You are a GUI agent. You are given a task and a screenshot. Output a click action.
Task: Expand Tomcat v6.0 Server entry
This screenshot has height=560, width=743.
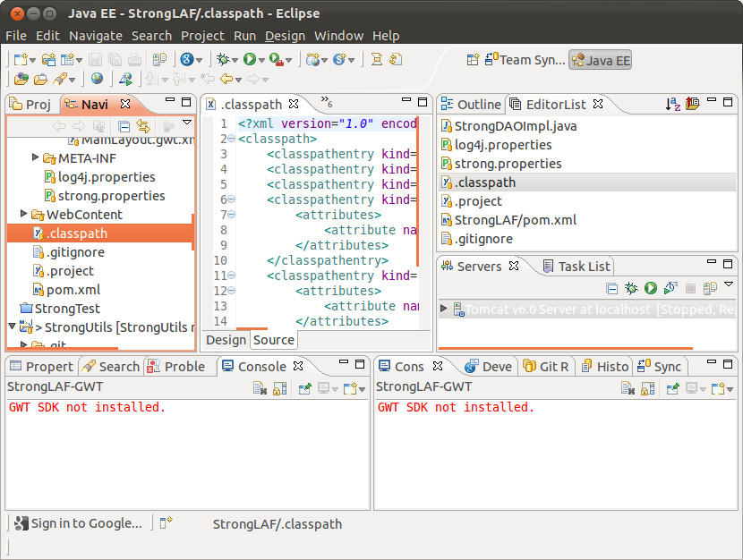tap(445, 309)
